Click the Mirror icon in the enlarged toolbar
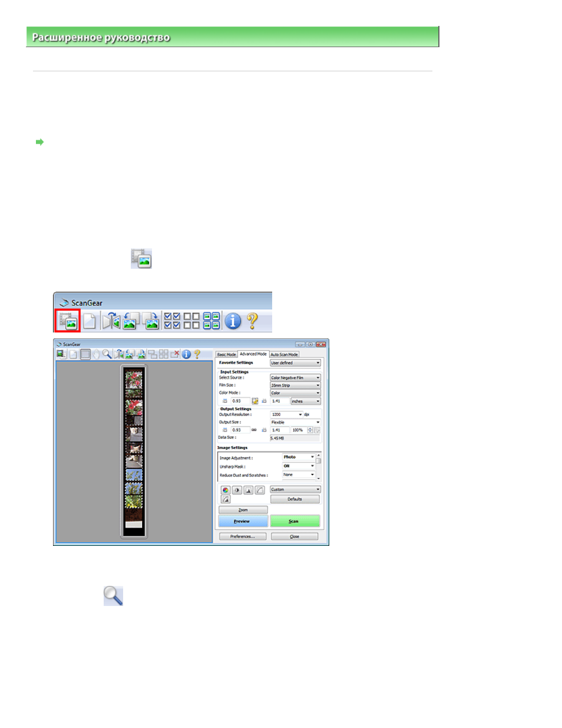 pos(111,321)
